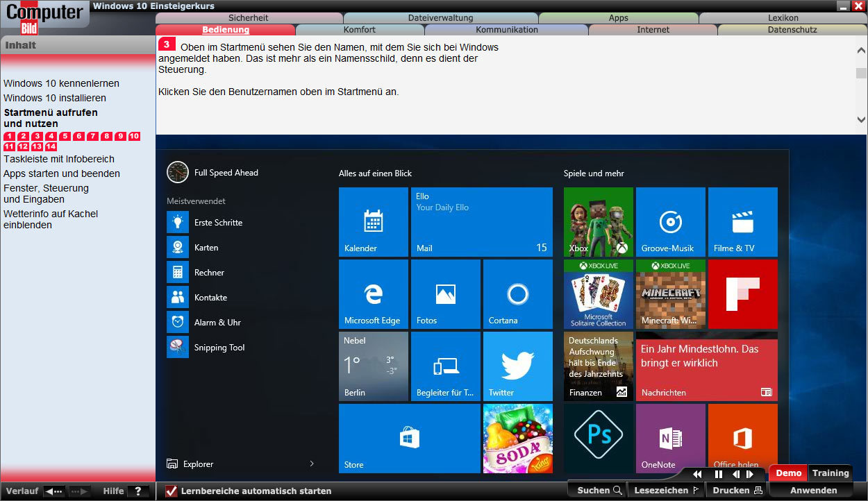The width and height of the screenshot is (868, 501).
Task: Open the Cortana tile
Action: [518, 294]
